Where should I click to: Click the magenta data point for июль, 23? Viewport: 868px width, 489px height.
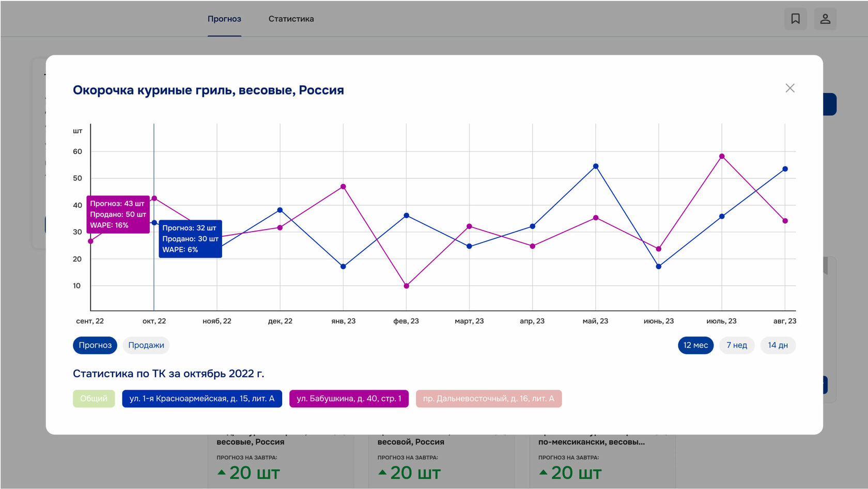722,157
